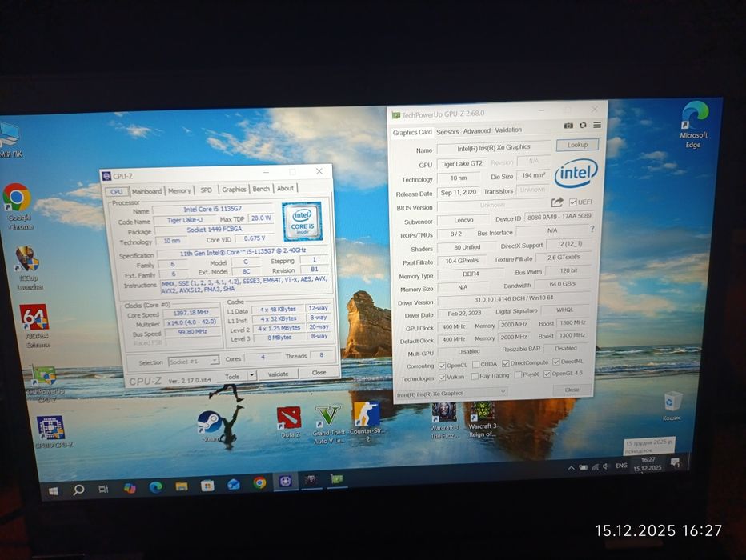746x560 pixels.
Task: Toggle the DirectML checkbox
Action: tap(555, 362)
